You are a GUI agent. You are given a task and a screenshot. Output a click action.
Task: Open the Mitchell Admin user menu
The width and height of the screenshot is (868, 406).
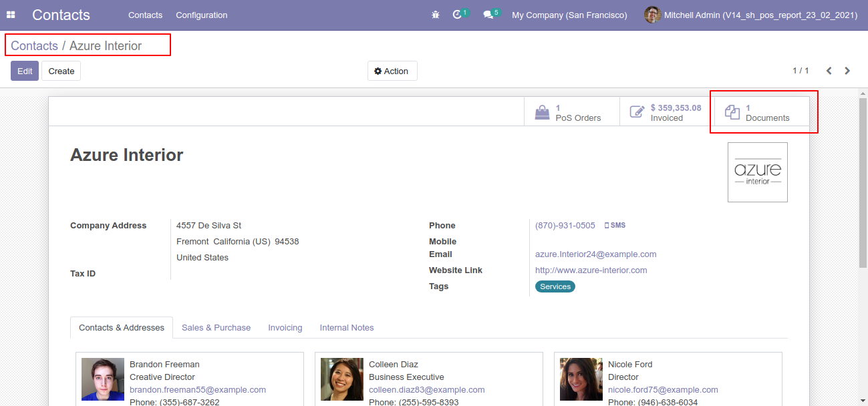(751, 15)
